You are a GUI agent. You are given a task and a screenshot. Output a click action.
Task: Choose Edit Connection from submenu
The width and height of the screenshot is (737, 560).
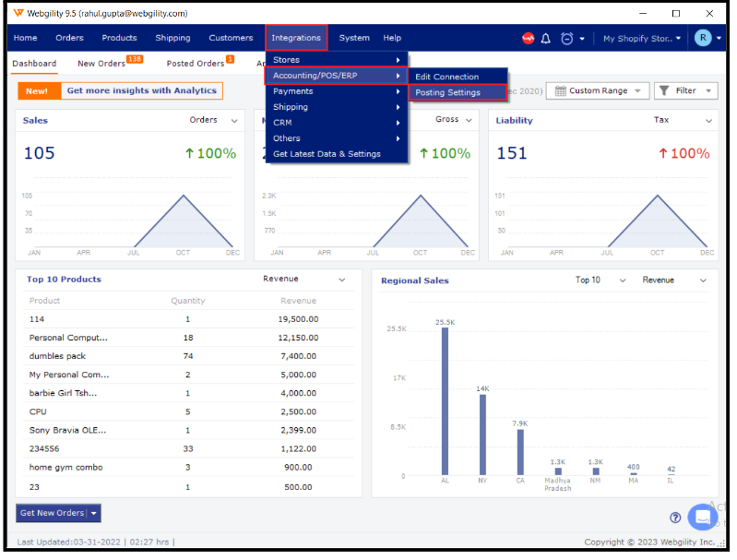click(458, 77)
